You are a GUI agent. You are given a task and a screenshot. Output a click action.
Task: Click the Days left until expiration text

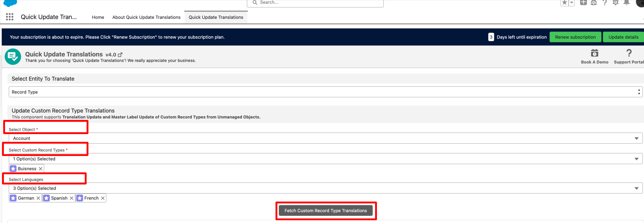[521, 37]
